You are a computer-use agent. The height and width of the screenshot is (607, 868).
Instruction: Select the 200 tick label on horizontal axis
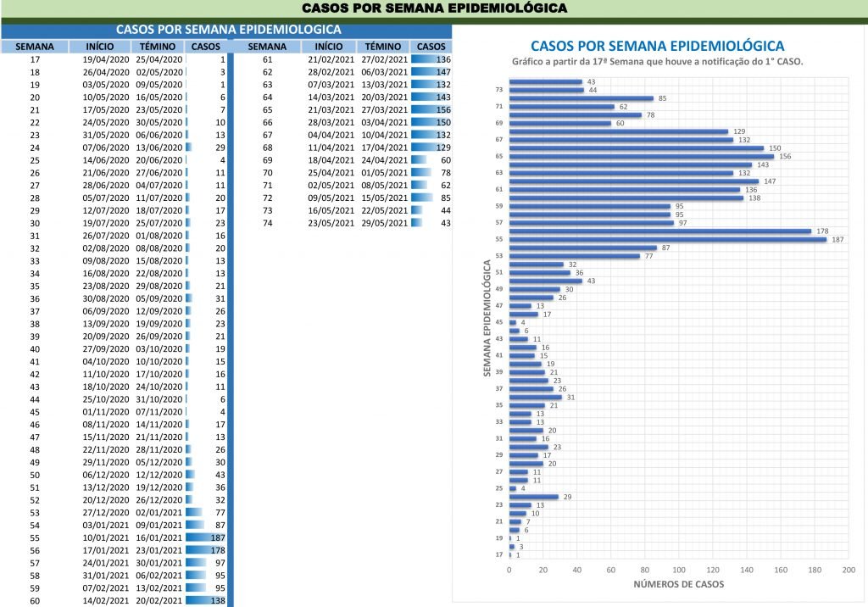[x=849, y=570]
